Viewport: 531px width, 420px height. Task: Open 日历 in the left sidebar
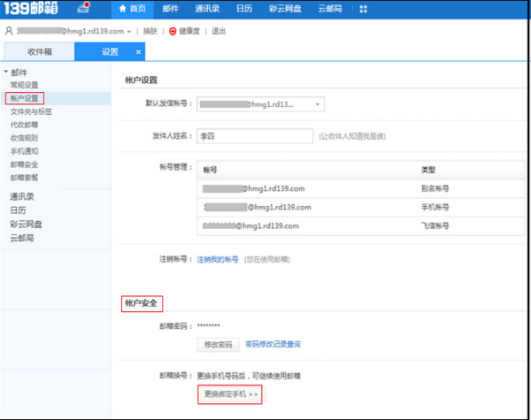18,210
